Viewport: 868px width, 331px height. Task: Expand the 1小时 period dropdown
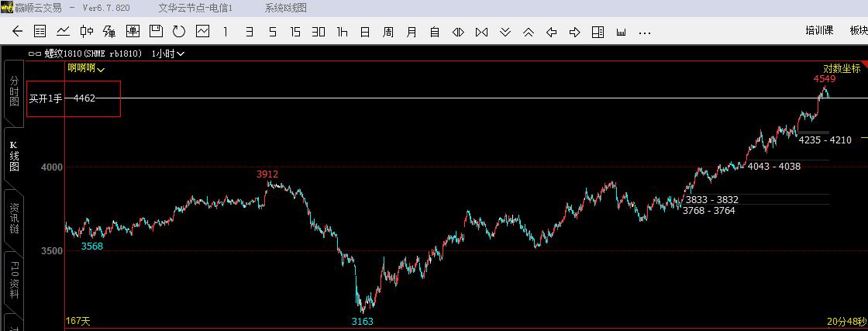point(167,53)
